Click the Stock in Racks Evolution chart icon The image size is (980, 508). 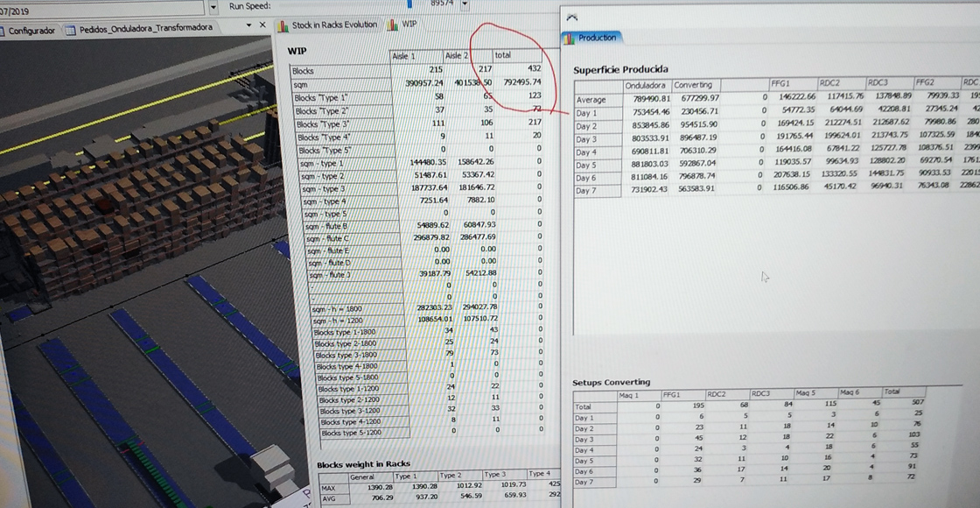[x=283, y=26]
